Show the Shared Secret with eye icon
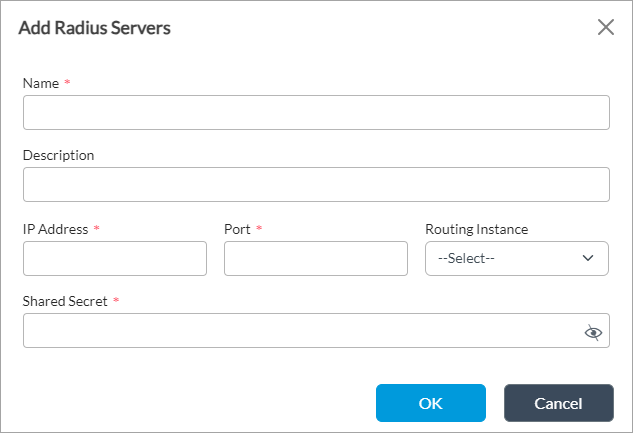Viewport: 633px width, 433px height. point(593,333)
